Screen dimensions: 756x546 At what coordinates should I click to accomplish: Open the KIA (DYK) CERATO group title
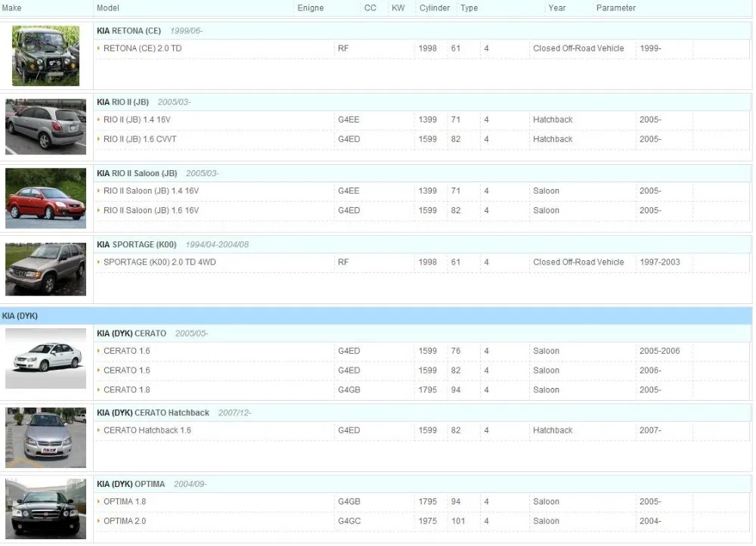[131, 333]
